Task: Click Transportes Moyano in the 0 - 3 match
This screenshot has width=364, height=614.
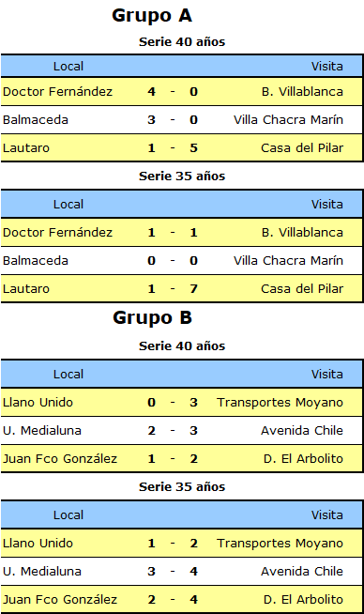Action: pos(280,403)
